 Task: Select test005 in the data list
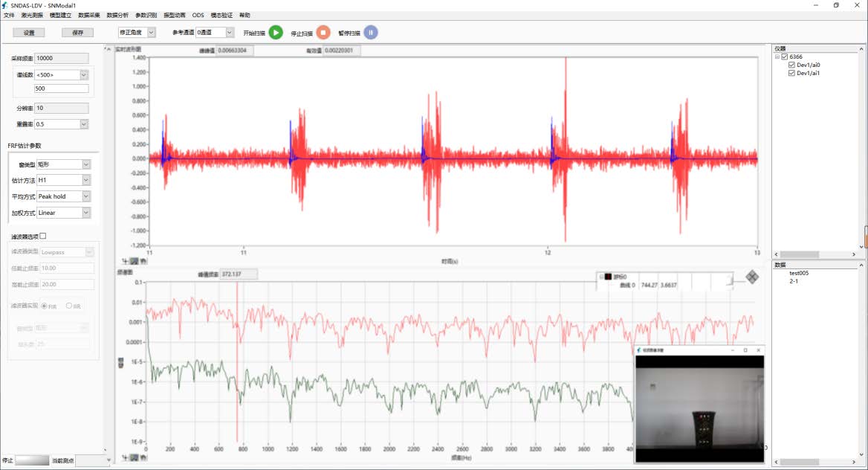tap(799, 273)
